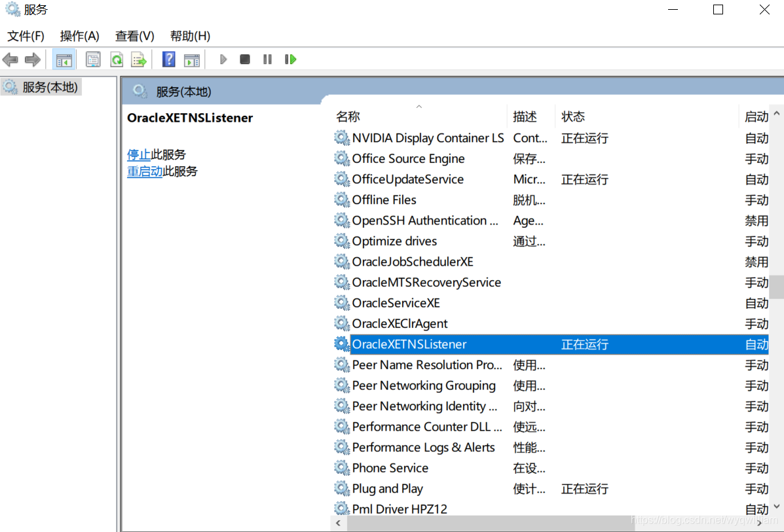
Task: Sort by the 启动 type column header
Action: tap(755, 116)
